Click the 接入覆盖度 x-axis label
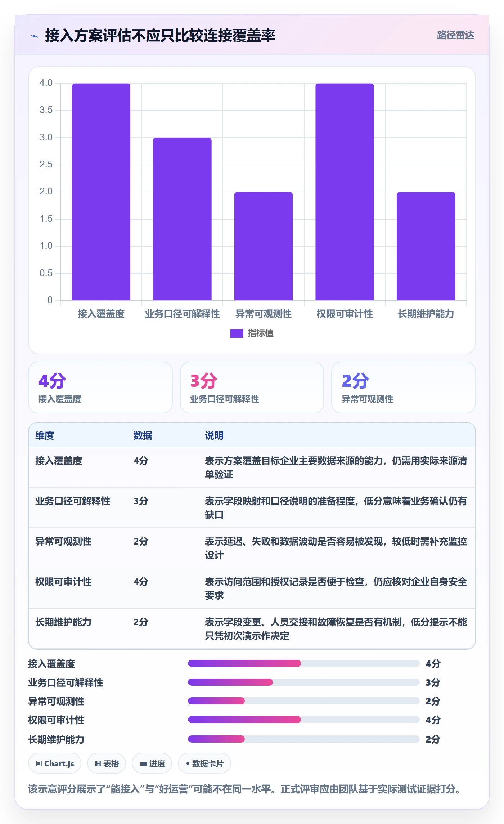This screenshot has height=824, width=504. click(x=101, y=314)
